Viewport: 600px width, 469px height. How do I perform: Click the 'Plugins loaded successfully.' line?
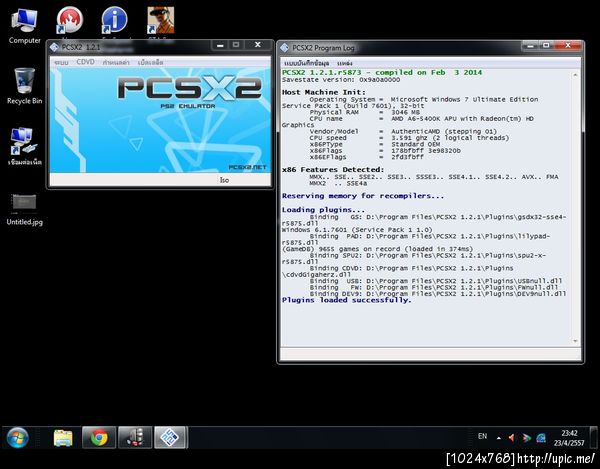(x=346, y=300)
